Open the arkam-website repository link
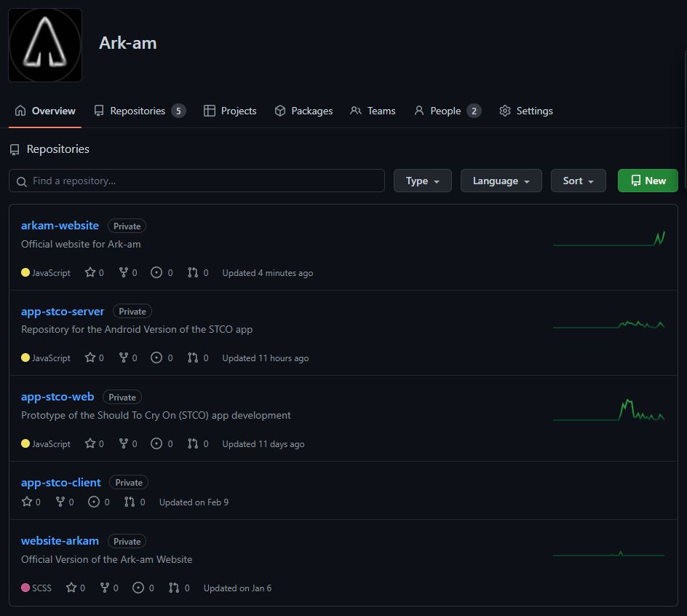This screenshot has width=687, height=616. point(60,226)
